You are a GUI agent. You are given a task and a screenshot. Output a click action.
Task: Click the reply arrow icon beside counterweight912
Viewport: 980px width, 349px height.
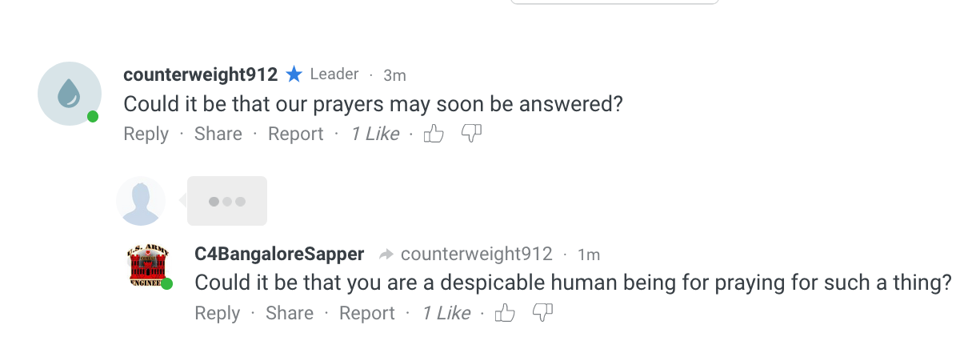[x=386, y=255]
